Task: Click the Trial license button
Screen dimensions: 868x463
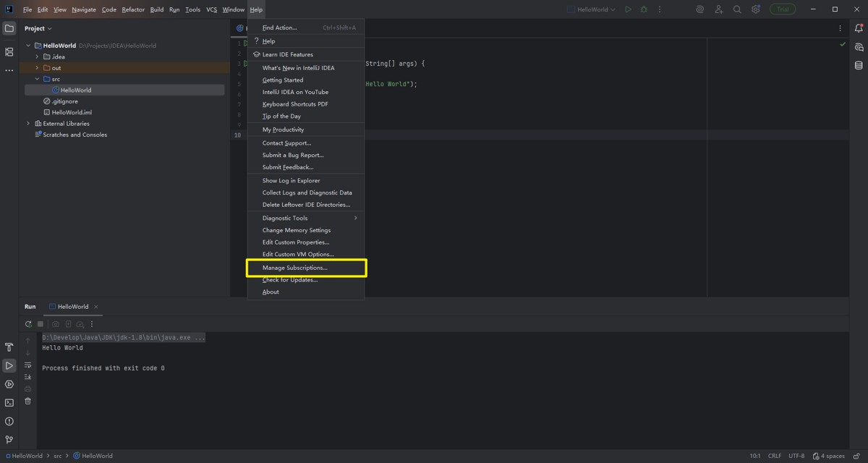Action: coord(783,9)
